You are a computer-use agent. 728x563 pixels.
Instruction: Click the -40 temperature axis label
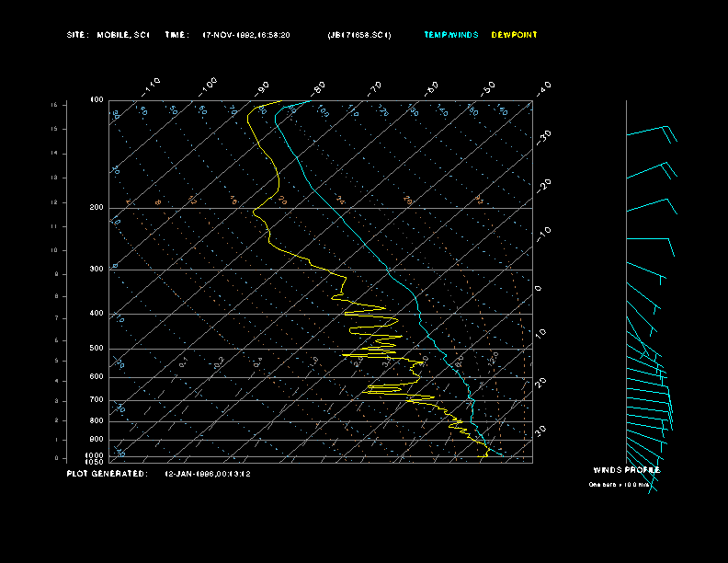pos(542,88)
